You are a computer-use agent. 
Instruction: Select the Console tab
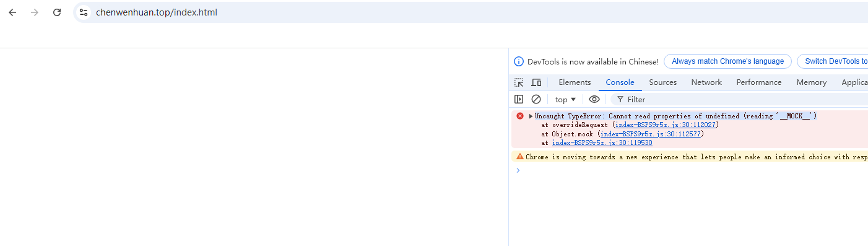(x=620, y=82)
